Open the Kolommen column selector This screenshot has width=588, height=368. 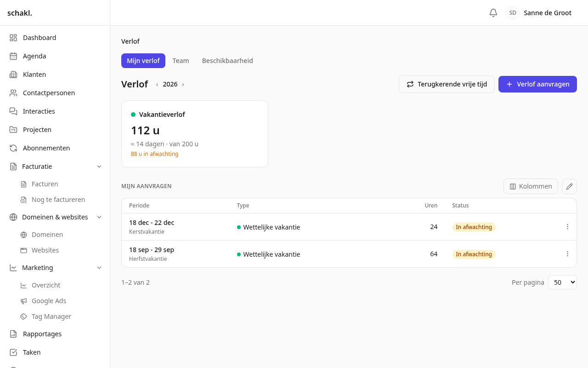click(531, 186)
